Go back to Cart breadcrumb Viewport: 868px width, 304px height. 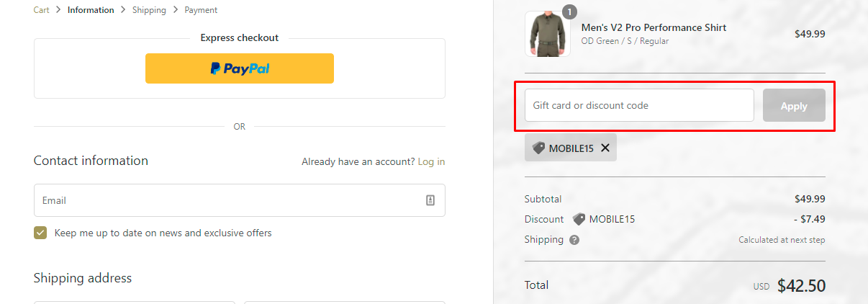[42, 10]
